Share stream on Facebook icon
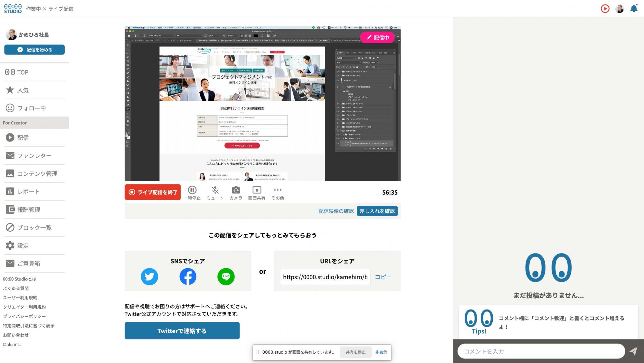Image resolution: width=644 pixels, height=363 pixels. [x=188, y=277]
